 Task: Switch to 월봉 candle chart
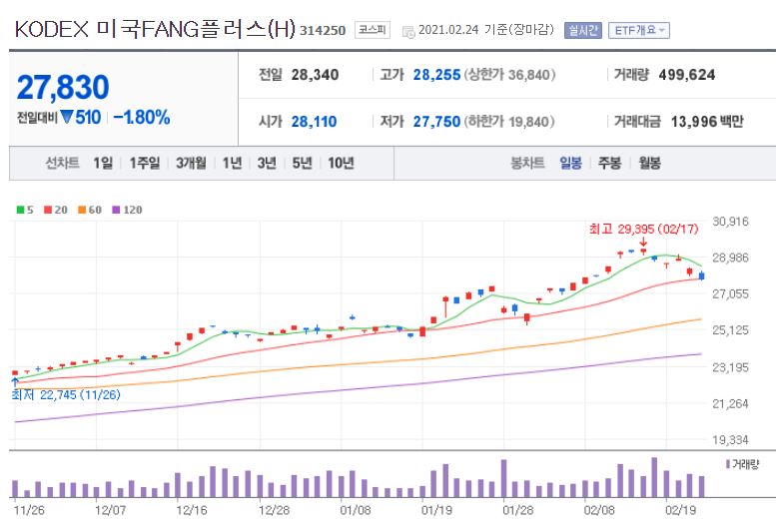(x=650, y=163)
